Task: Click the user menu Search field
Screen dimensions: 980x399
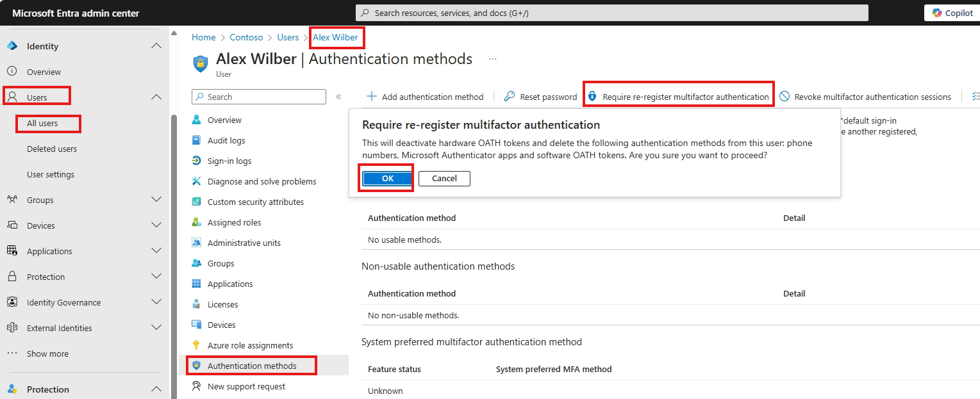Action: click(259, 97)
